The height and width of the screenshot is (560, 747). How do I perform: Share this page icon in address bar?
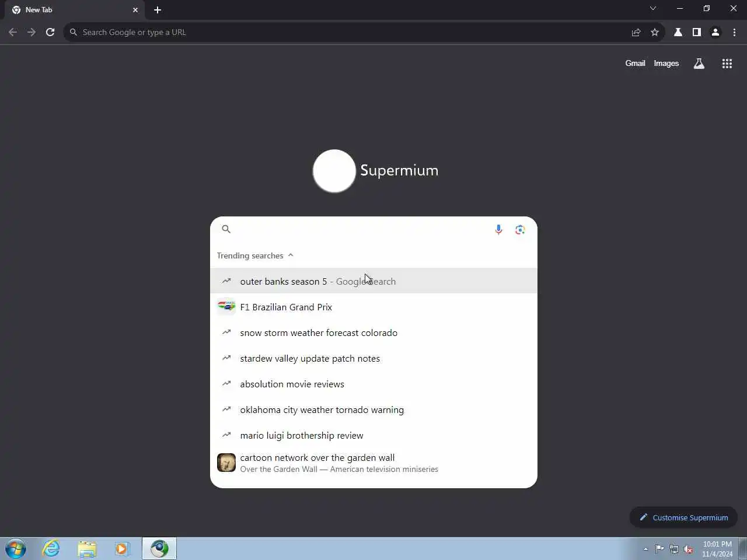(636, 32)
